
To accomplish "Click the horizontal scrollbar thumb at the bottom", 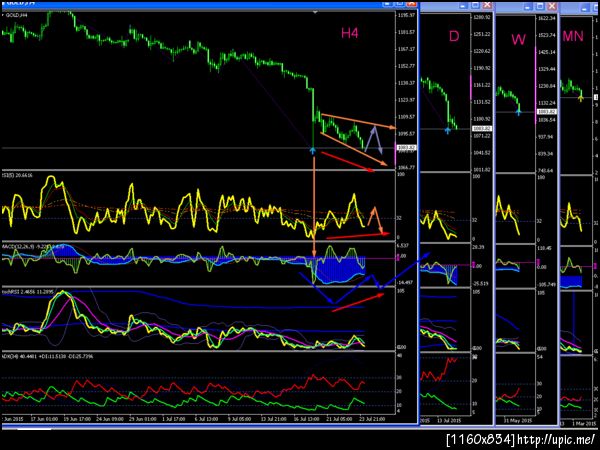I will click(x=34, y=429).
